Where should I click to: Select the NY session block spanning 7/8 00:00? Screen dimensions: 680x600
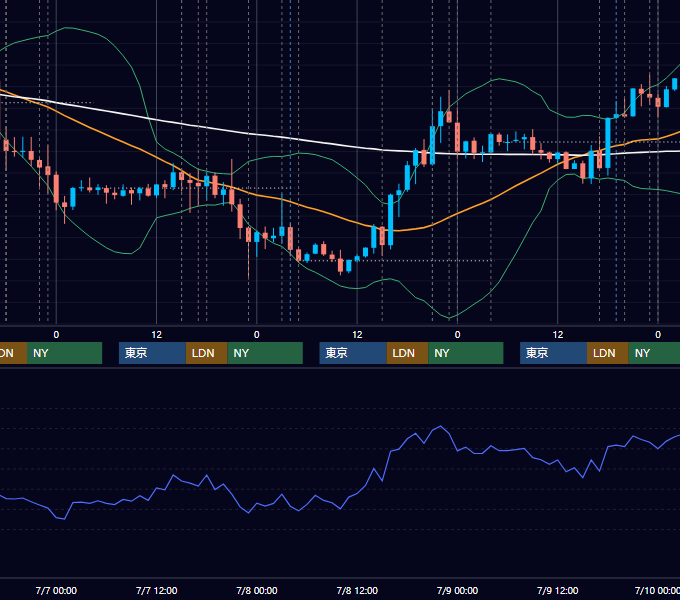click(x=265, y=353)
